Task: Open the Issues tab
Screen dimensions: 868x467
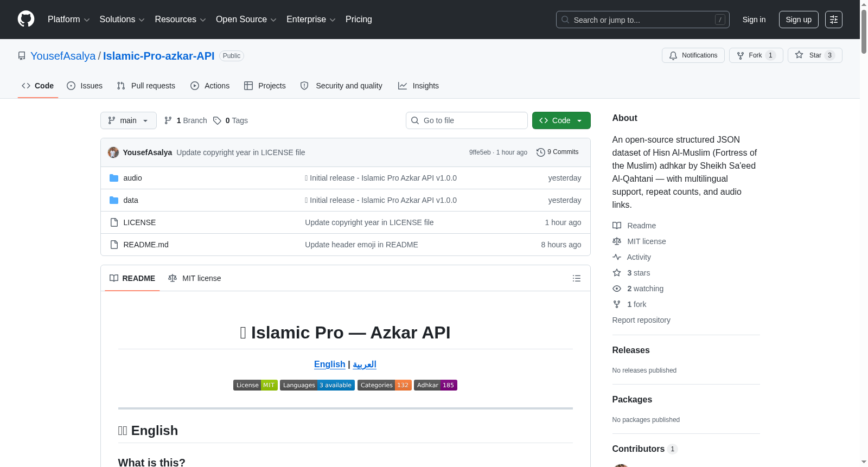Action: coord(85,86)
